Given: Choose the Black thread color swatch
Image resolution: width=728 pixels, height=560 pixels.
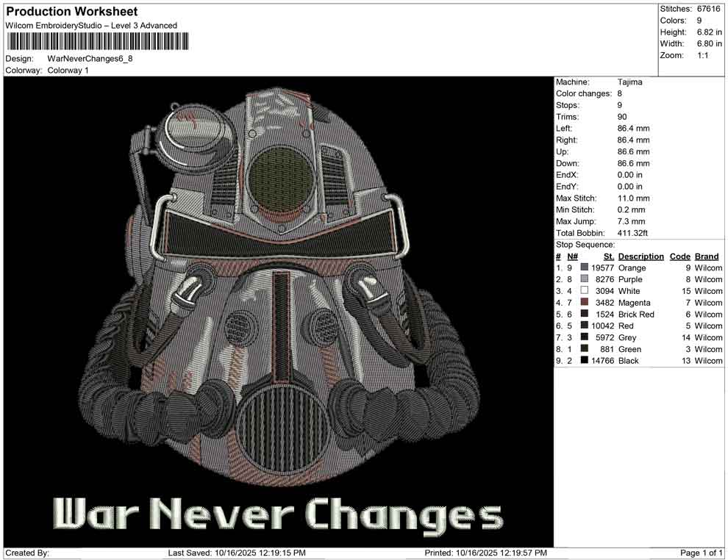Looking at the screenshot, I should [x=584, y=360].
